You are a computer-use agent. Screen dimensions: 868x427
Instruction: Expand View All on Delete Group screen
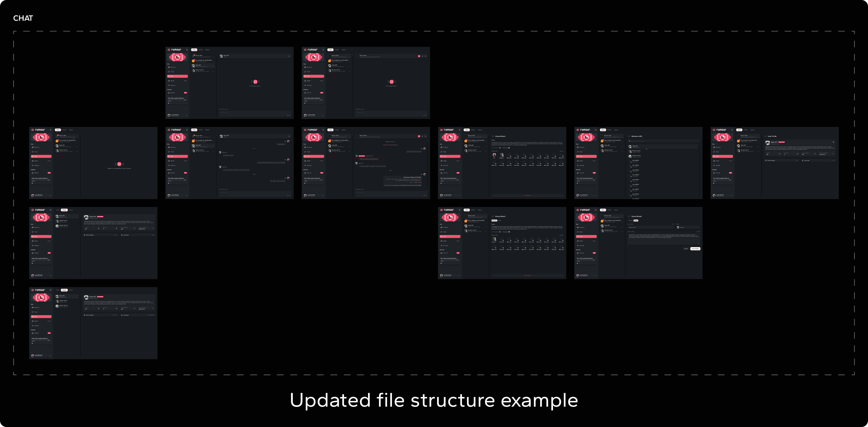click(561, 235)
